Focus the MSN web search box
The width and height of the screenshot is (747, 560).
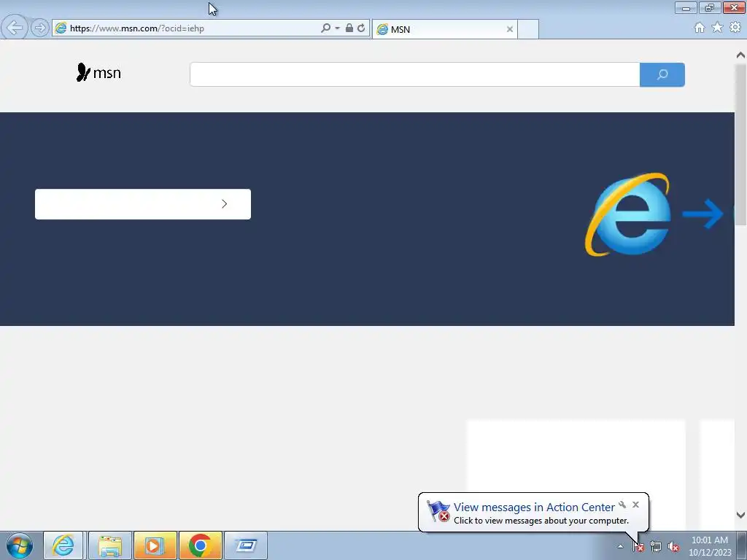click(x=414, y=74)
